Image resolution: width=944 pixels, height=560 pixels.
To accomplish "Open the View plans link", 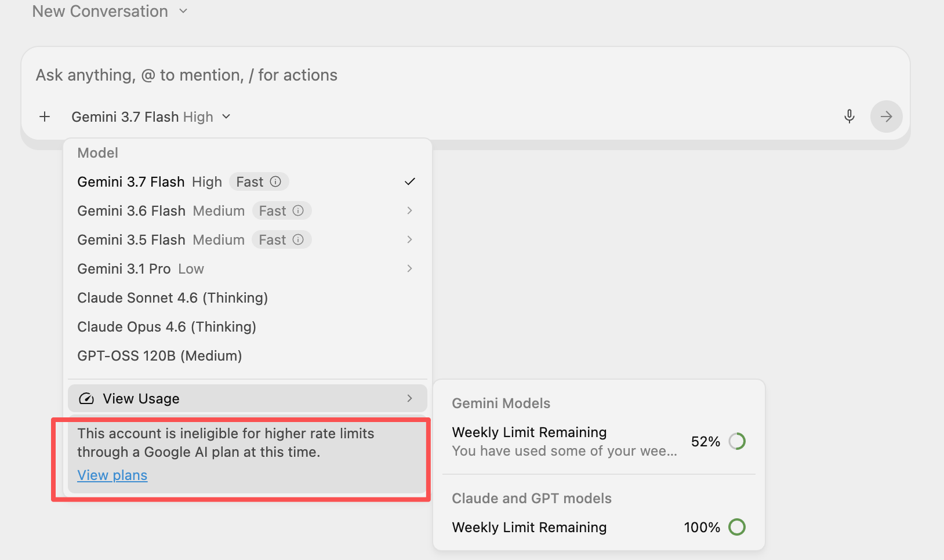I will click(x=112, y=475).
